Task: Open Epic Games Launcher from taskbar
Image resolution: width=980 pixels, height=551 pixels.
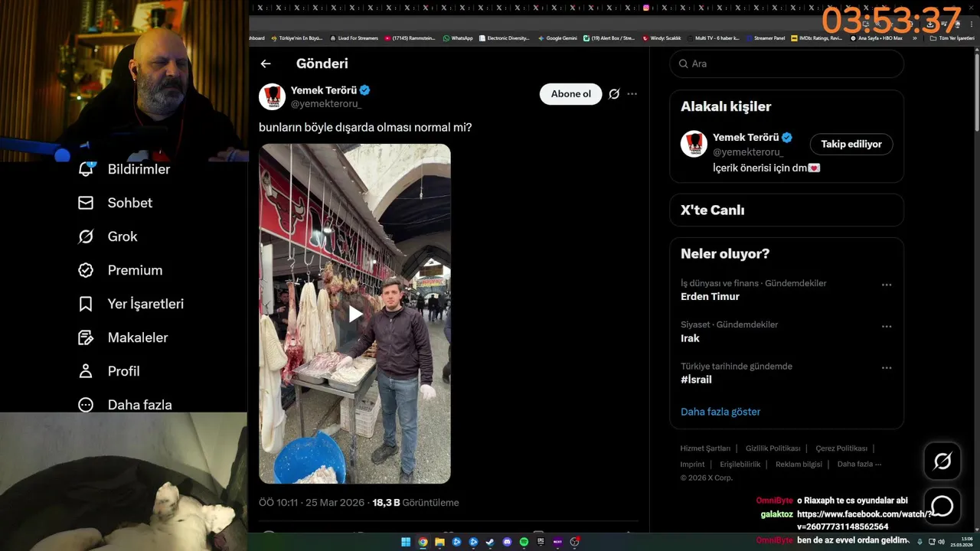Action: click(x=541, y=542)
